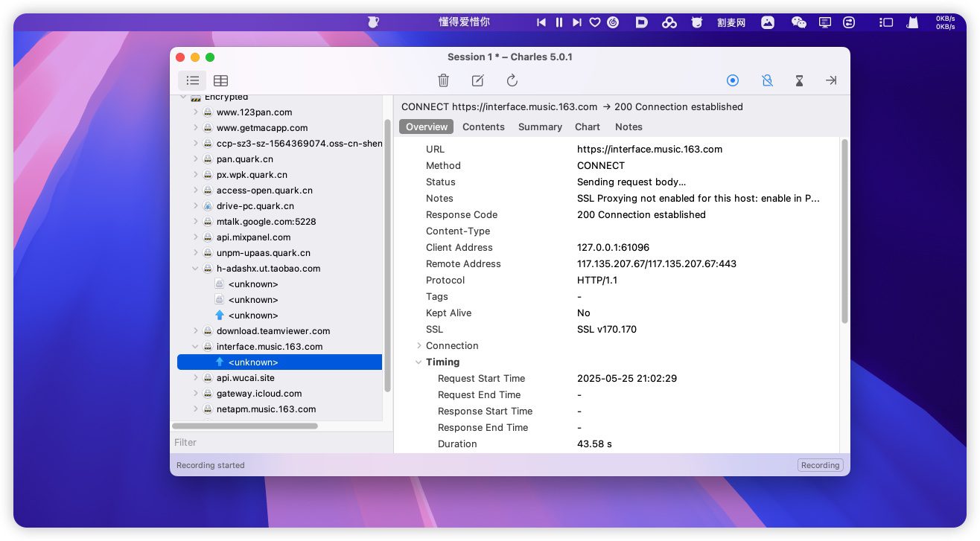The image size is (980, 541).
Task: Collapse h-adashx.ut.taobao.com host
Action: coord(196,269)
